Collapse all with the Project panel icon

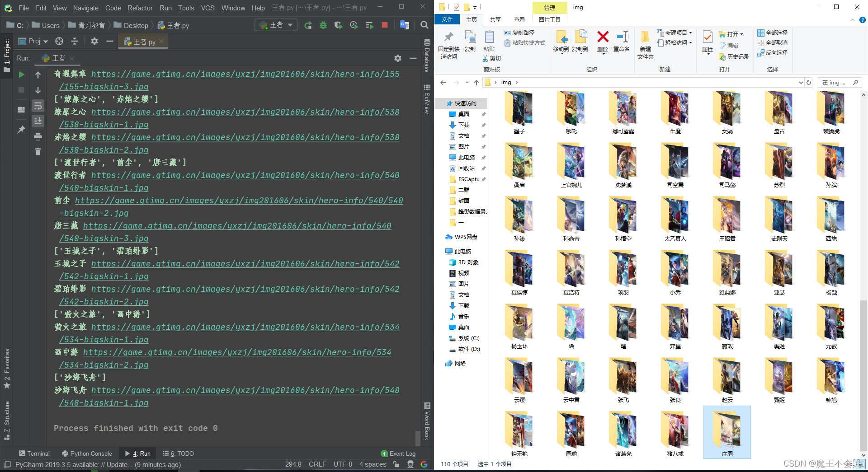pyautogui.click(x=75, y=41)
